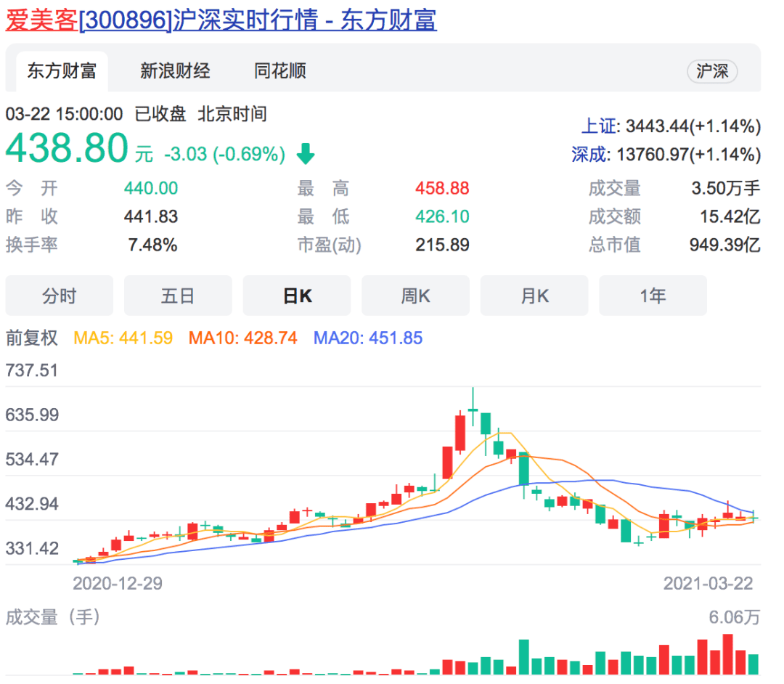Click the current price 438.80
Viewport: 784px width, 684px height.
coord(67,148)
